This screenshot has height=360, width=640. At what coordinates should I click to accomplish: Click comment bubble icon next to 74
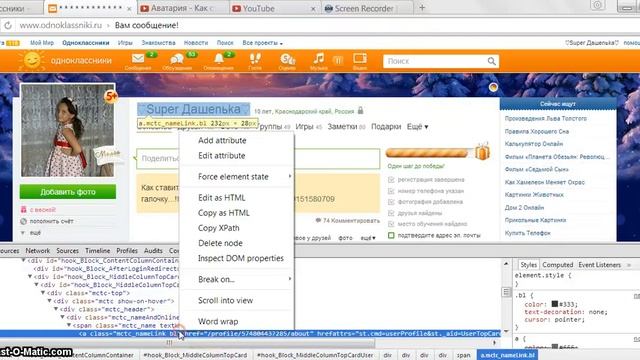pyautogui.click(x=318, y=220)
